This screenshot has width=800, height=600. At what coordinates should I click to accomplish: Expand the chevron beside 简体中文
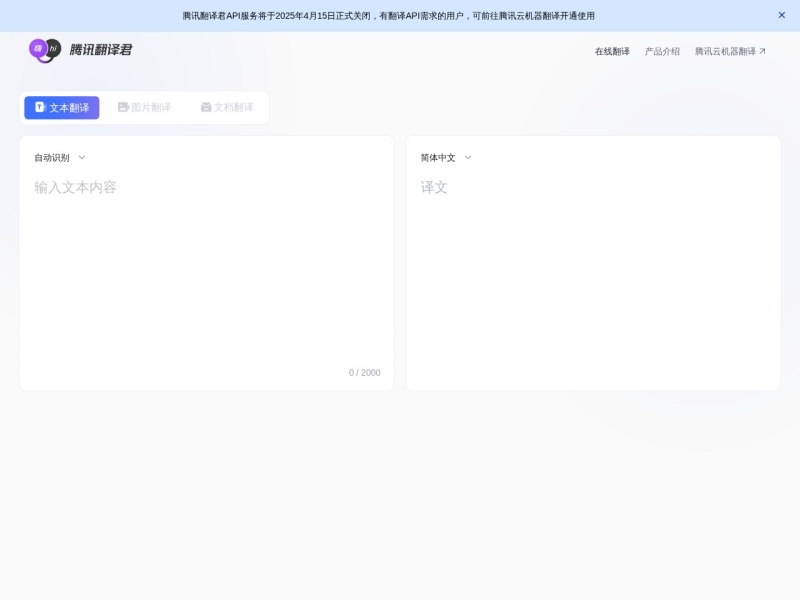pyautogui.click(x=468, y=158)
